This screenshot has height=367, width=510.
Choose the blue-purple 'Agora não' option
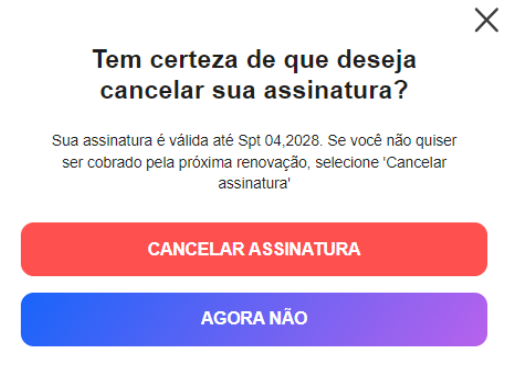(254, 319)
